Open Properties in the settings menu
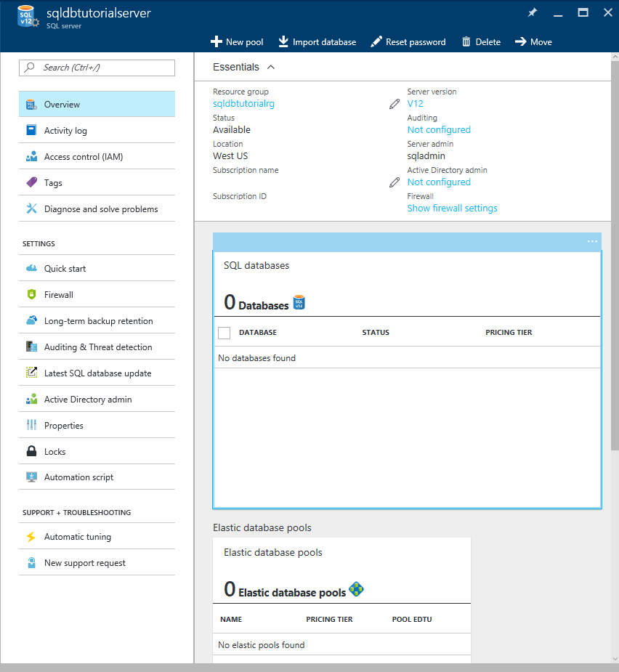The image size is (619, 672). (x=97, y=425)
